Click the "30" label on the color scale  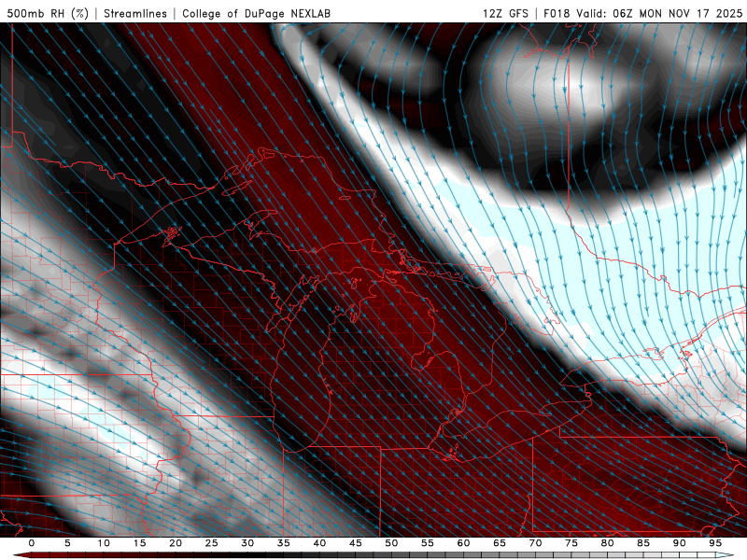click(247, 543)
